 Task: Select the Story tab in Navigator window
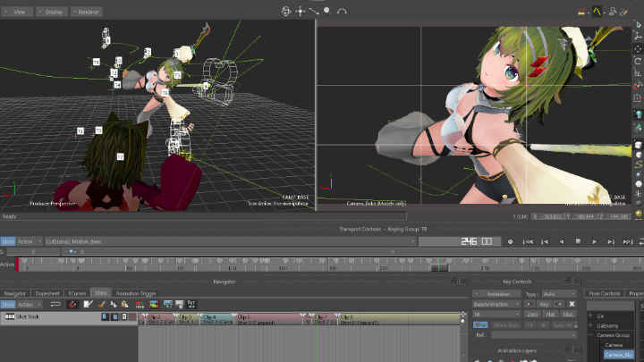click(100, 292)
